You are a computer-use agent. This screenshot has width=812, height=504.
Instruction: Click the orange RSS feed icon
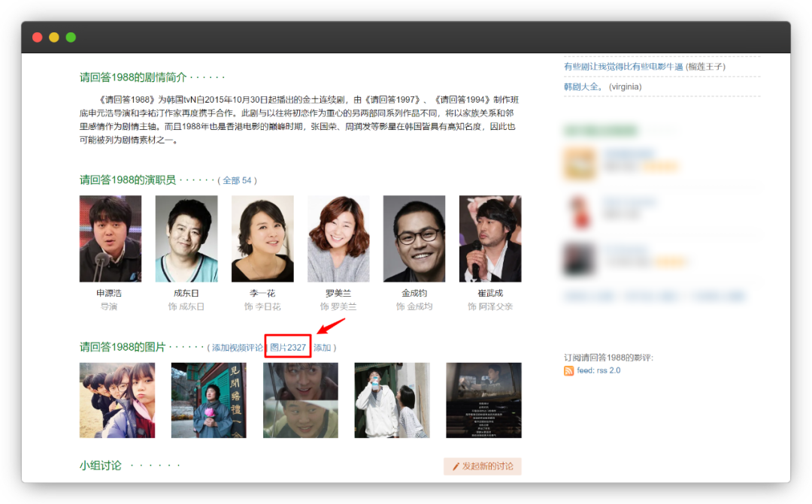pos(568,370)
